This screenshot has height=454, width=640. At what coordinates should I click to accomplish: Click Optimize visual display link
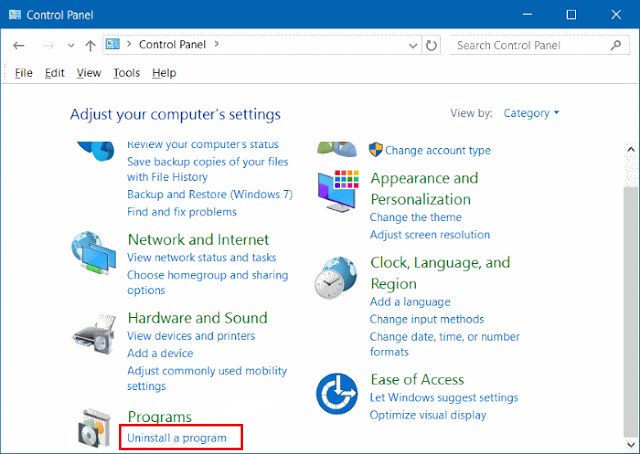click(x=428, y=415)
